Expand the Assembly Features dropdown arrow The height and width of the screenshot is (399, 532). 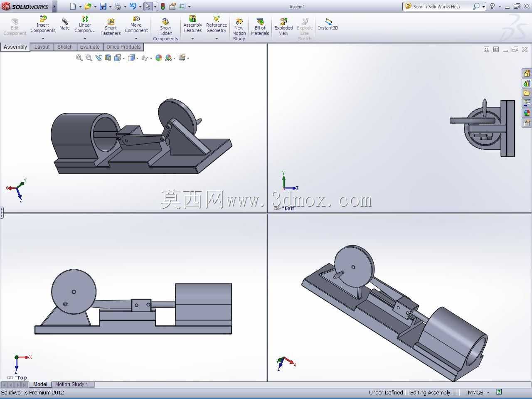[192, 39]
